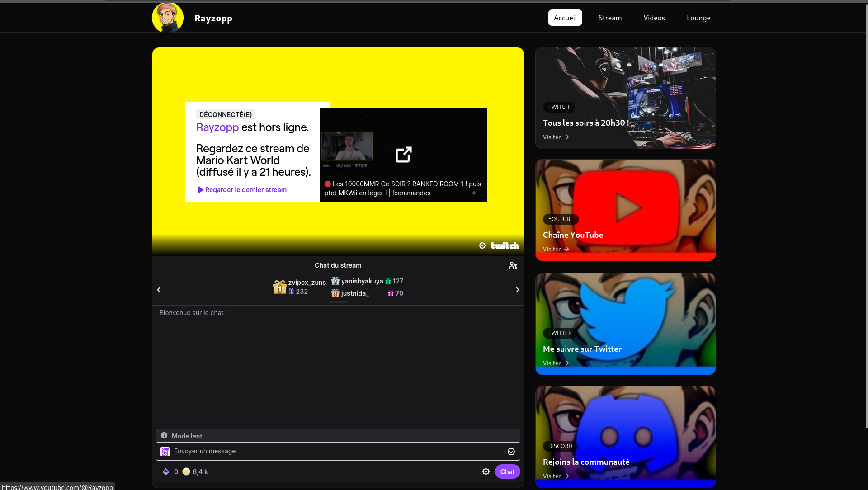Click Tous les soirs à 20h30 heading
868x490 pixels.
586,123
